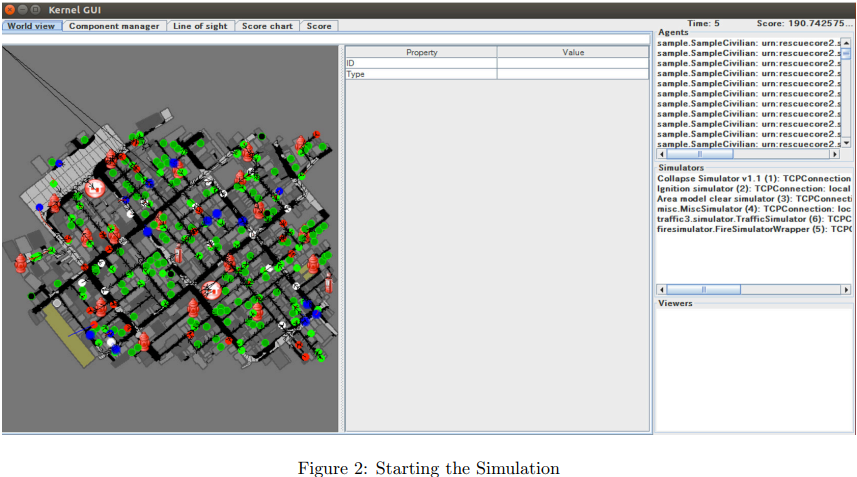Click Agents list scroll left arrow

pos(661,154)
